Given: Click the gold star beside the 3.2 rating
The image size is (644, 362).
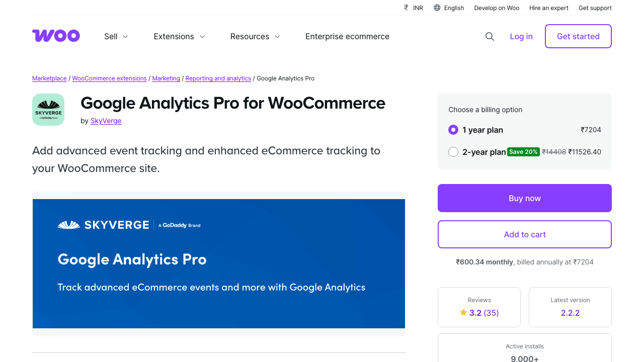Looking at the screenshot, I should coord(463,312).
